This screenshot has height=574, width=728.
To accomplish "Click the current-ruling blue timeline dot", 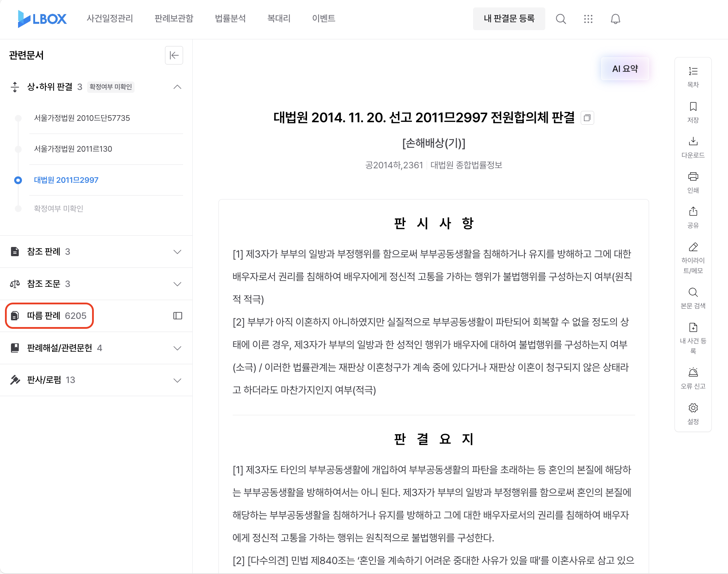I will pyautogui.click(x=18, y=180).
